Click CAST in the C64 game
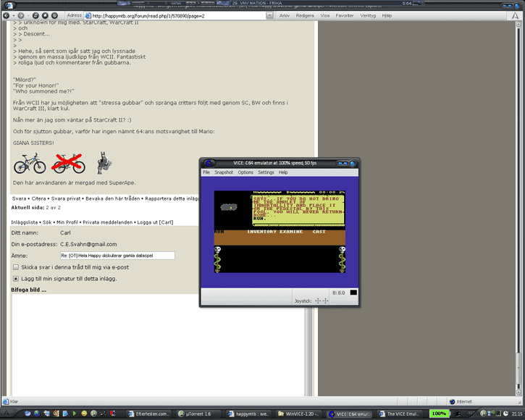525x420 pixels. tap(319, 232)
